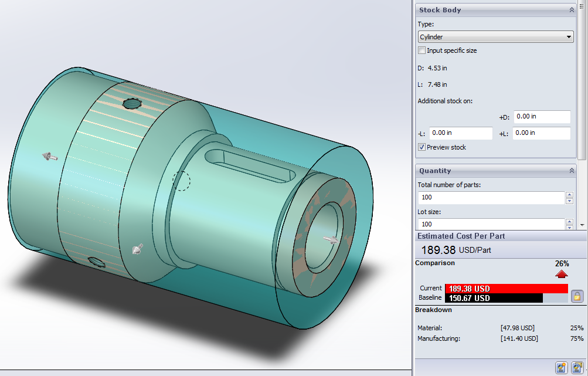The width and height of the screenshot is (588, 376).
Task: Increment Total number of parts using the up arrow
Action: click(569, 194)
